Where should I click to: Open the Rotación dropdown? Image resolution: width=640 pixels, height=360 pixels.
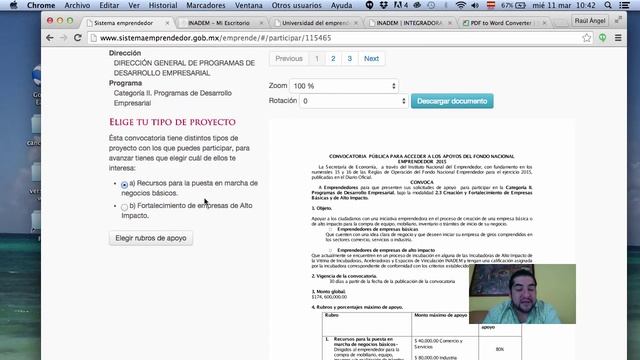tap(354, 101)
